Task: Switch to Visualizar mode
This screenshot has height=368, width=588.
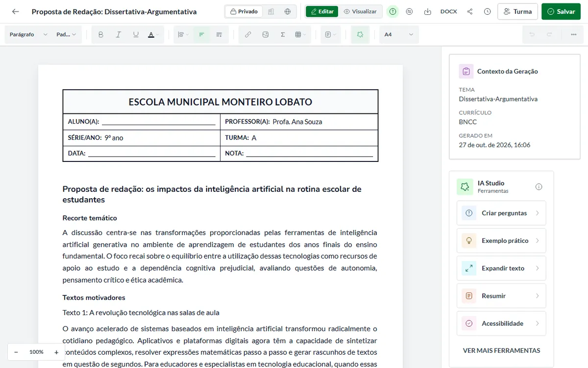Action: pyautogui.click(x=360, y=11)
